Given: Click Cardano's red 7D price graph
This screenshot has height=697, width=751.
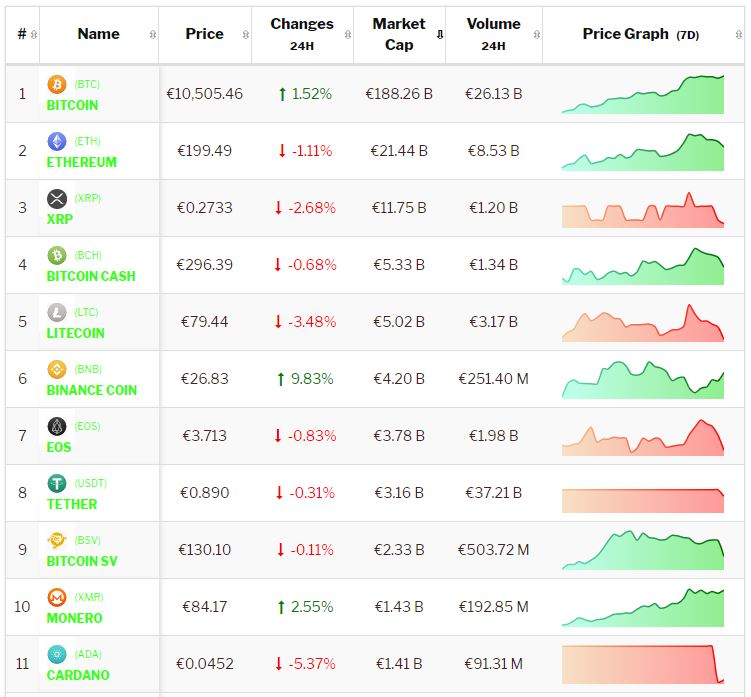Looking at the screenshot, I should (x=642, y=664).
